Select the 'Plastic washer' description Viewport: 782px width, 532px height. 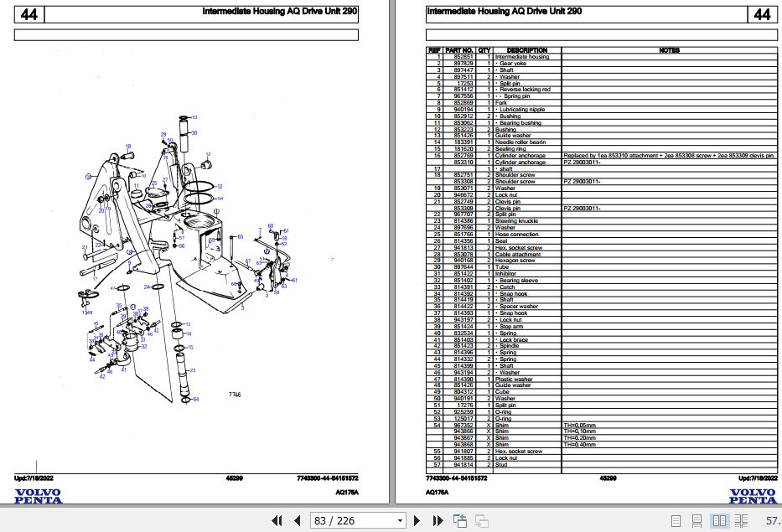pyautogui.click(x=514, y=380)
